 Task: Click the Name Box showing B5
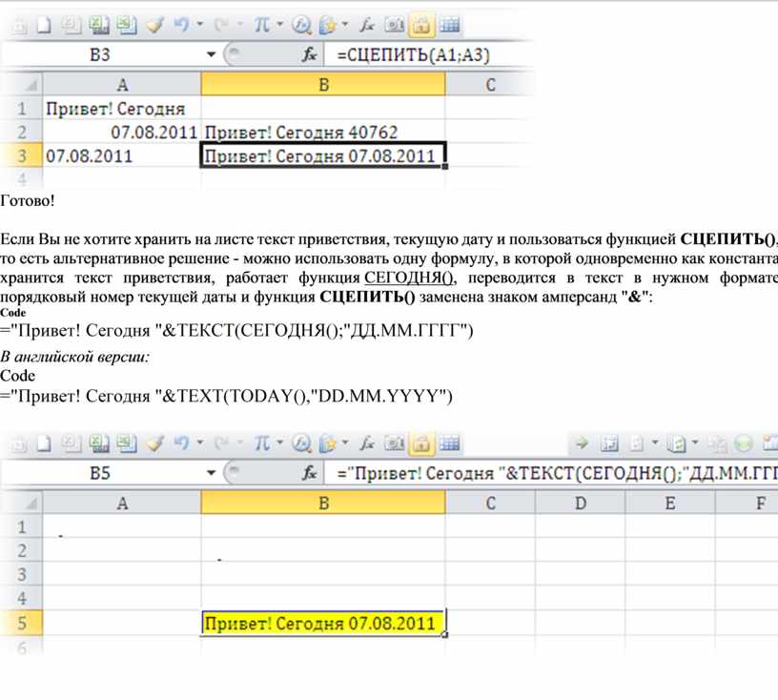coord(102,473)
